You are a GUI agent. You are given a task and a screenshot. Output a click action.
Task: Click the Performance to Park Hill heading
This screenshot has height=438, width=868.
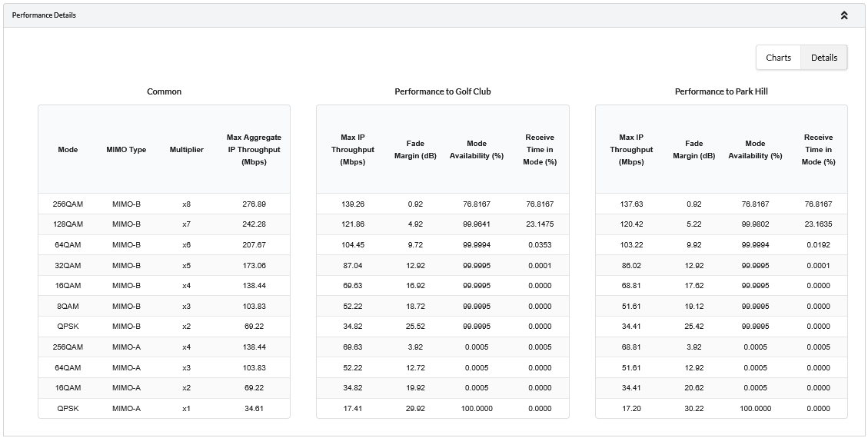(721, 91)
